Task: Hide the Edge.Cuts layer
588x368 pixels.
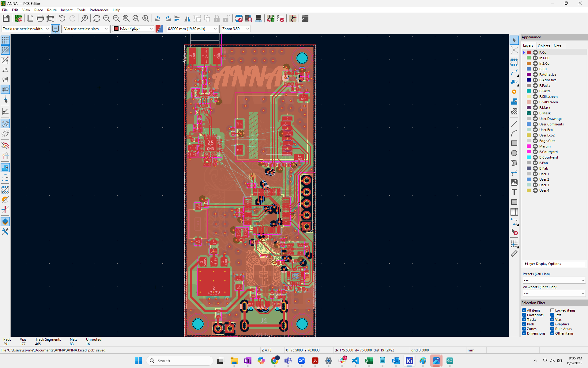Action: pos(535,141)
